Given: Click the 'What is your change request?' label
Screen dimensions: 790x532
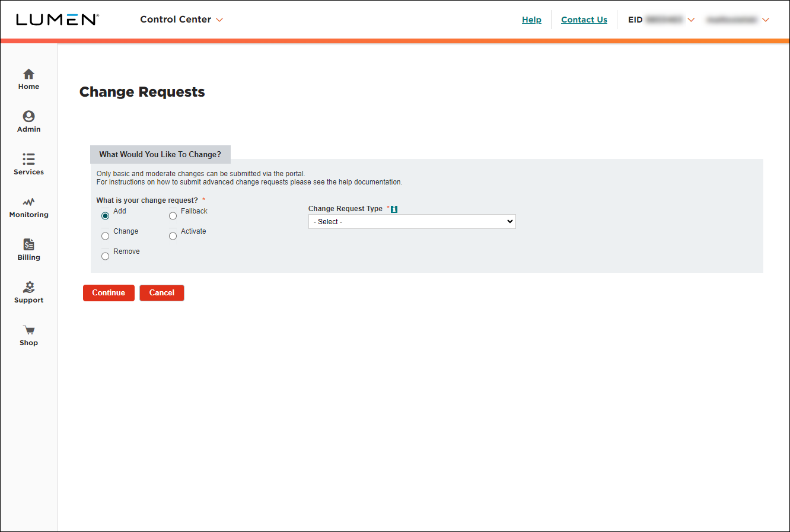Looking at the screenshot, I should [147, 200].
